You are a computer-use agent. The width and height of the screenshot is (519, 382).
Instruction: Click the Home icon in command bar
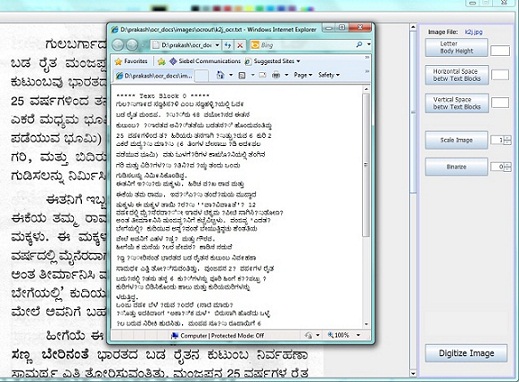point(220,75)
